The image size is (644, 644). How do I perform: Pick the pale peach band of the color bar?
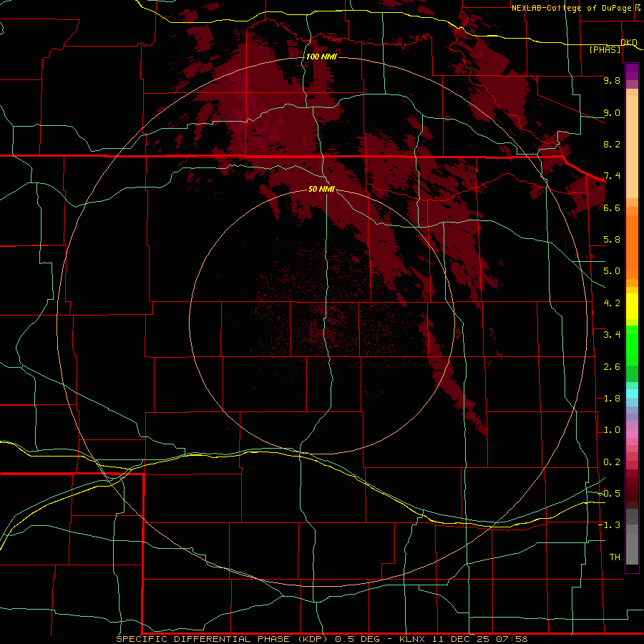pyautogui.click(x=632, y=146)
